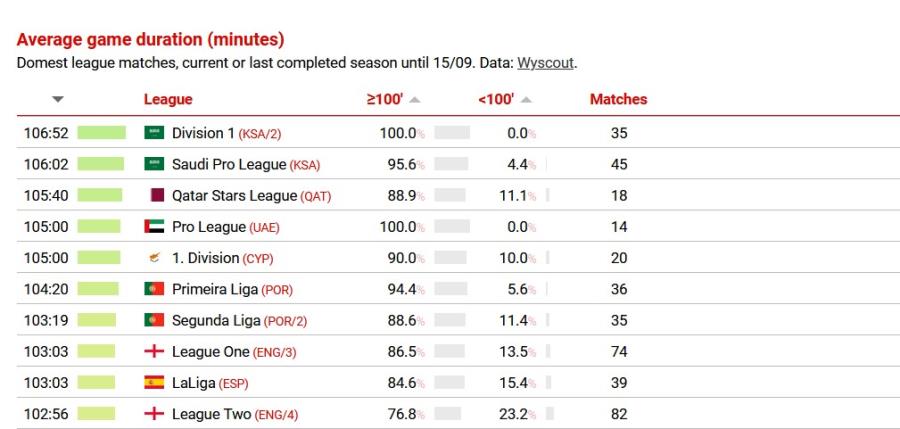Sort table by League column header
The image size is (900, 429).
click(x=168, y=99)
